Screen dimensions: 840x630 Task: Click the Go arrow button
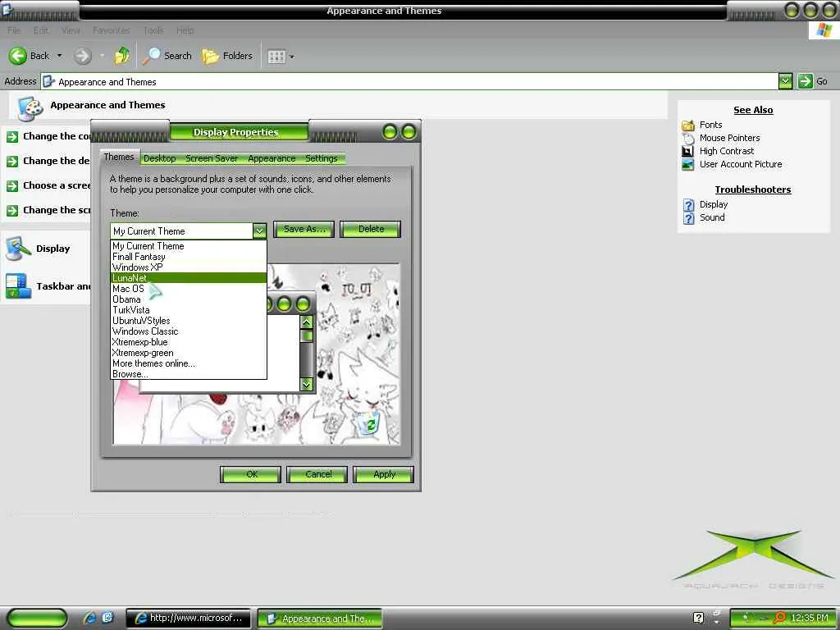[806, 81]
